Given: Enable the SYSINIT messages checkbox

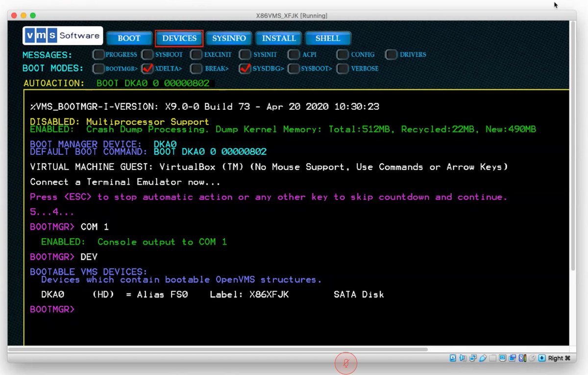Looking at the screenshot, I should (245, 54).
